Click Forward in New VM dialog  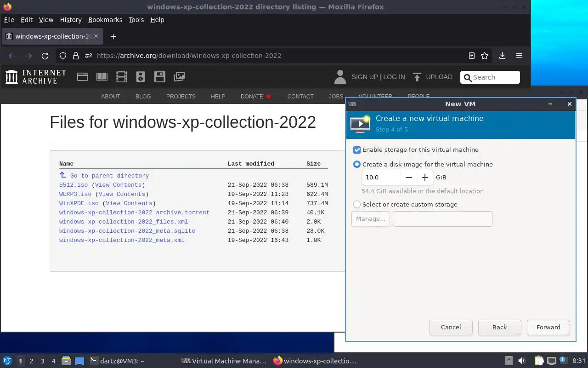point(548,328)
